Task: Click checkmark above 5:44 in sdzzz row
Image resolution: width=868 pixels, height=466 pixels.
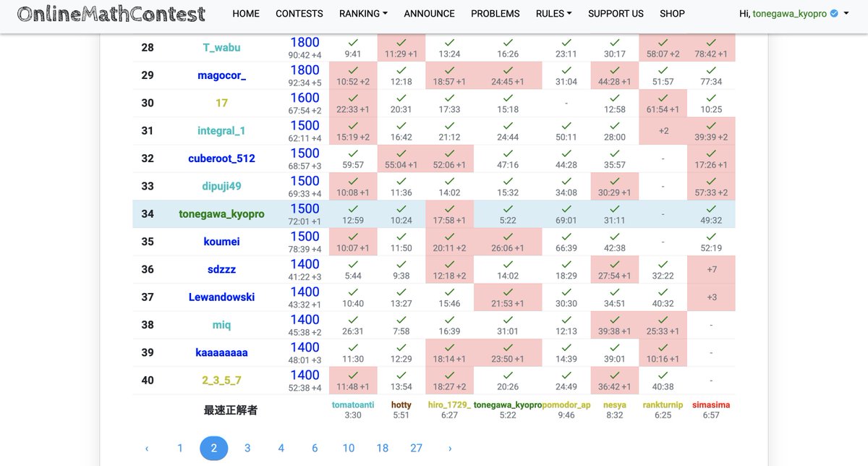Action: click(x=353, y=264)
